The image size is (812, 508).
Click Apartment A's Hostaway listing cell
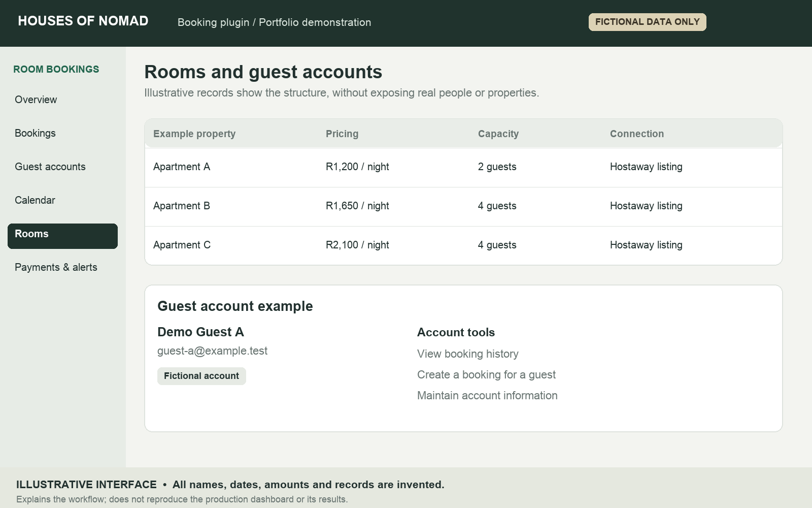tap(646, 167)
